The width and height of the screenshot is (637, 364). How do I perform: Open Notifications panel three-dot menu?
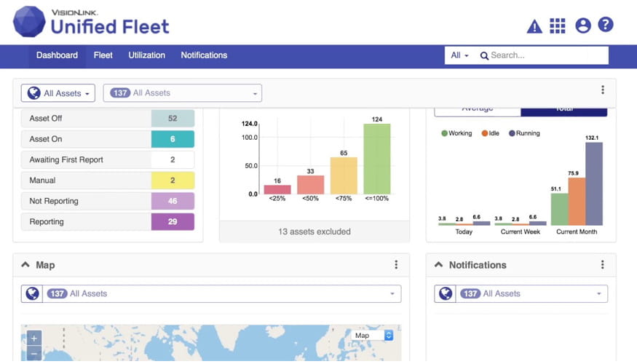[x=603, y=265]
